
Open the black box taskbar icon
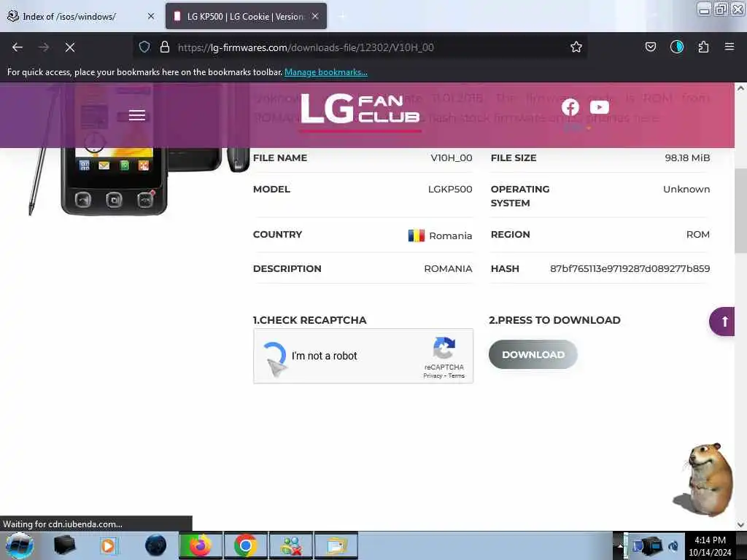(64, 545)
